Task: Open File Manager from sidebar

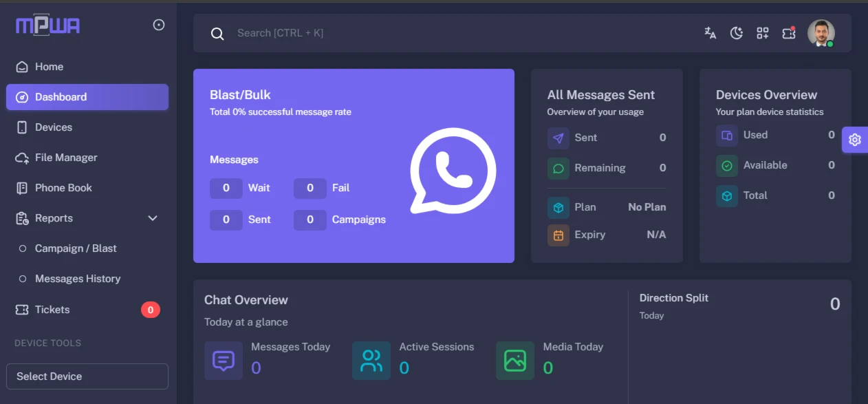Action: point(66,158)
